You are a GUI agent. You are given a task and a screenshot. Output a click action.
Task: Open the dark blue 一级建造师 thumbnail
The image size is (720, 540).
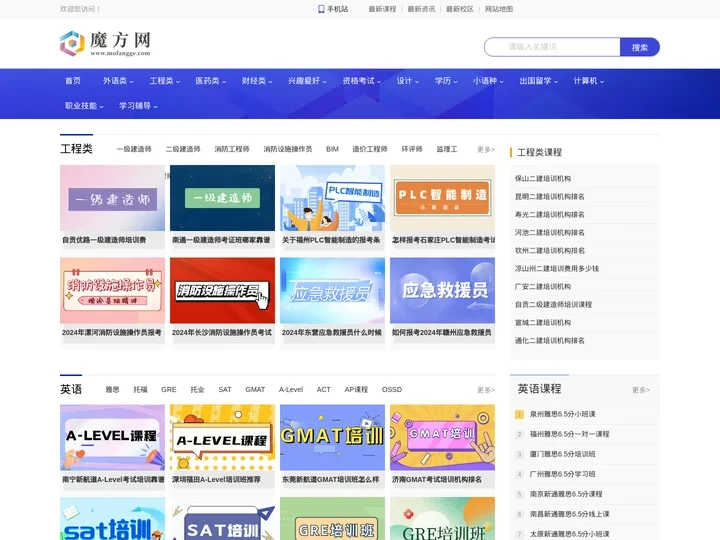click(222, 198)
